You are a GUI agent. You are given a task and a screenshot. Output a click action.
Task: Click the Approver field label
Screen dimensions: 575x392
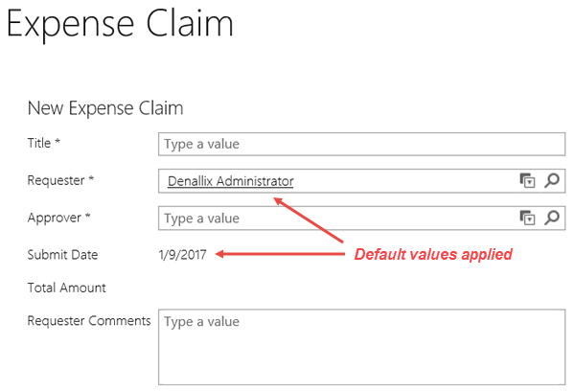pyautogui.click(x=59, y=218)
